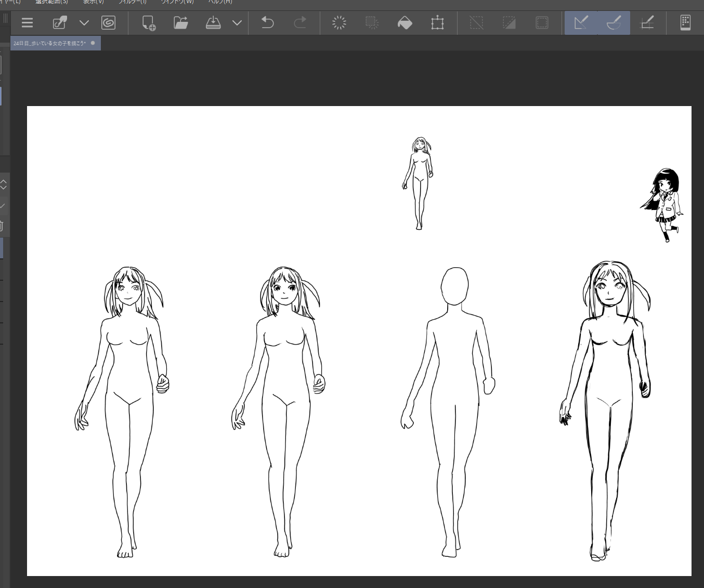Image resolution: width=704 pixels, height=588 pixels.
Task: Click the New document icon
Action: click(149, 23)
